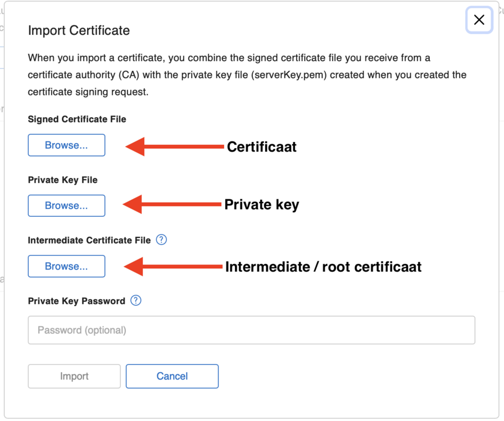Click the 'Intermediate / root certificaat' annotation
The image size is (504, 421).
[323, 267]
